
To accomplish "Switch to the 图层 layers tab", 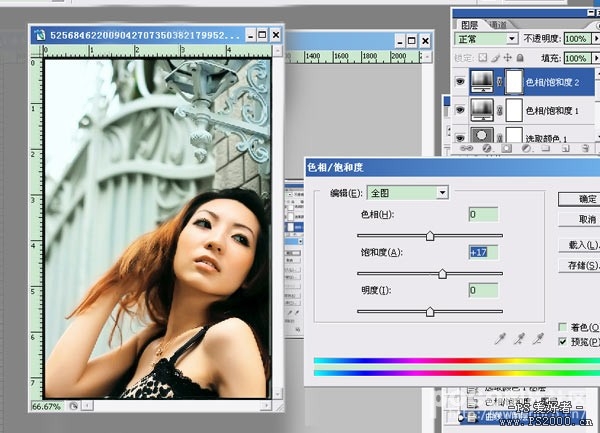I will (x=470, y=25).
